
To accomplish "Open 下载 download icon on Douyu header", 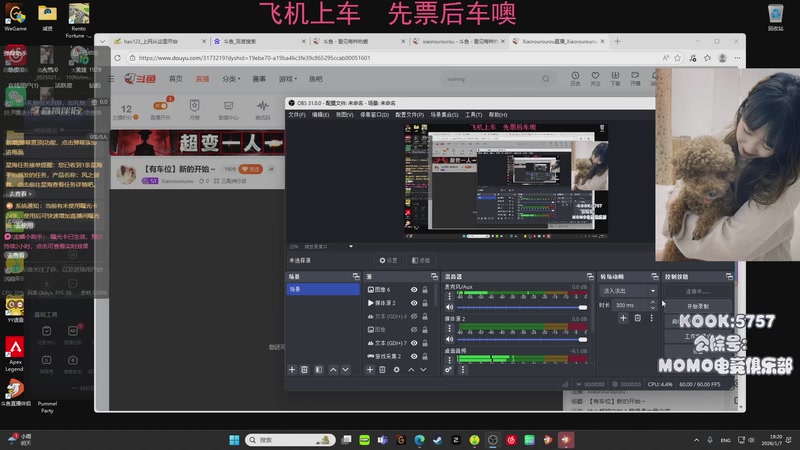I will (x=615, y=78).
